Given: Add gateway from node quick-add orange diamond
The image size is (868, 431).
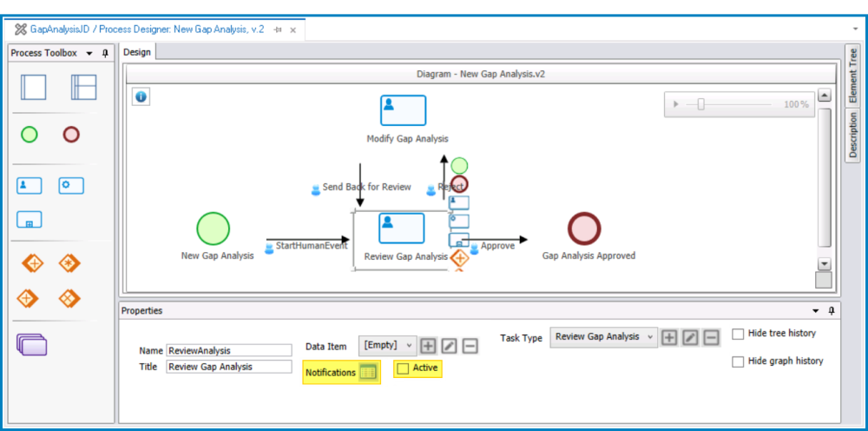Looking at the screenshot, I should click(459, 257).
